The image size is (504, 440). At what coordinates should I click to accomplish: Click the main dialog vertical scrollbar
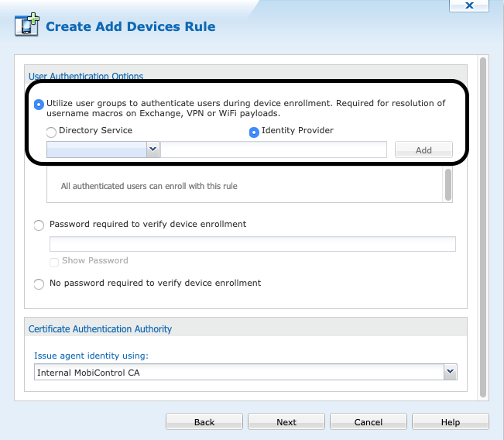(483, 225)
